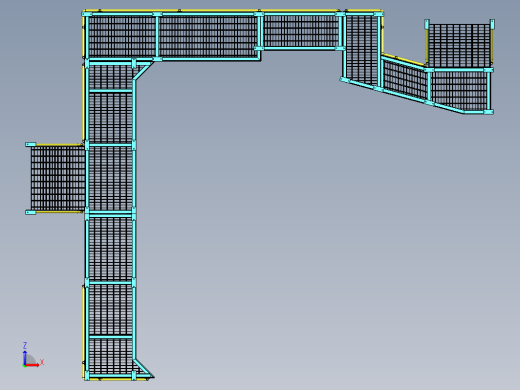Click the blue Z axis of the triad

click(25, 357)
